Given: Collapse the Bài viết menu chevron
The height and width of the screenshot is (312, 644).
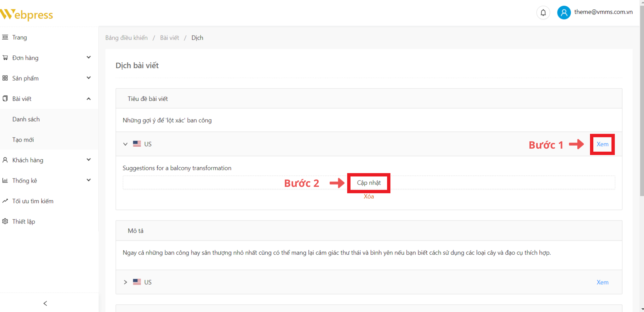Looking at the screenshot, I should (x=89, y=99).
